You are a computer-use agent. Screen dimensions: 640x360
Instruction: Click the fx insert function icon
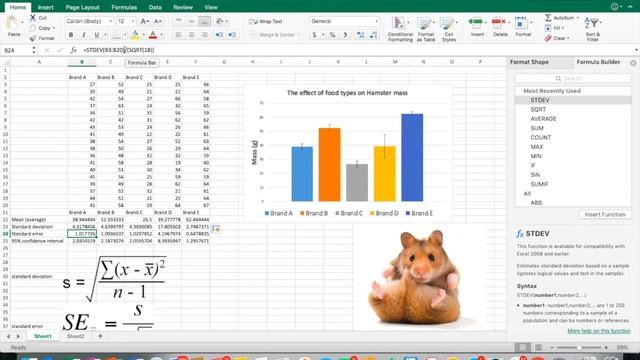click(73, 50)
